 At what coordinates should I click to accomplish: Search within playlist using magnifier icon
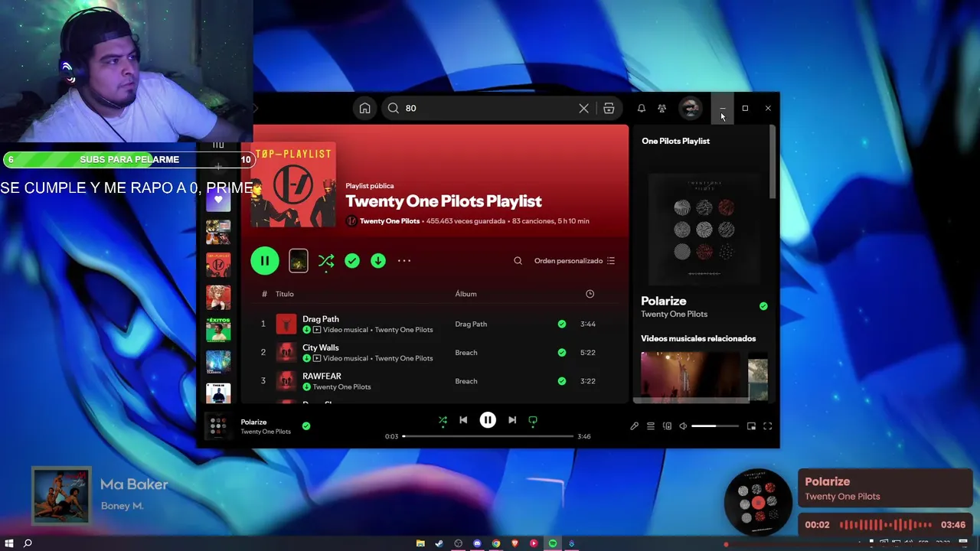tap(518, 261)
